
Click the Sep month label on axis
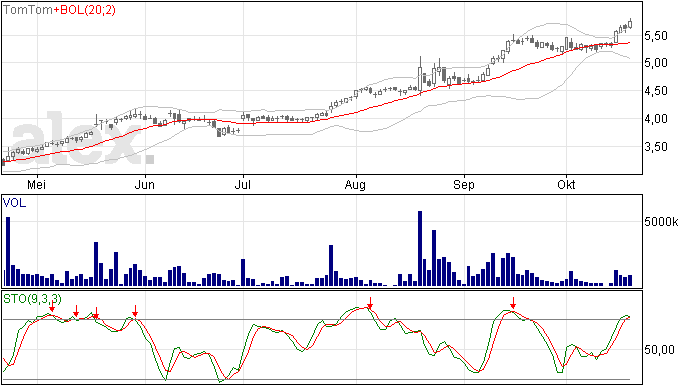[x=464, y=185]
